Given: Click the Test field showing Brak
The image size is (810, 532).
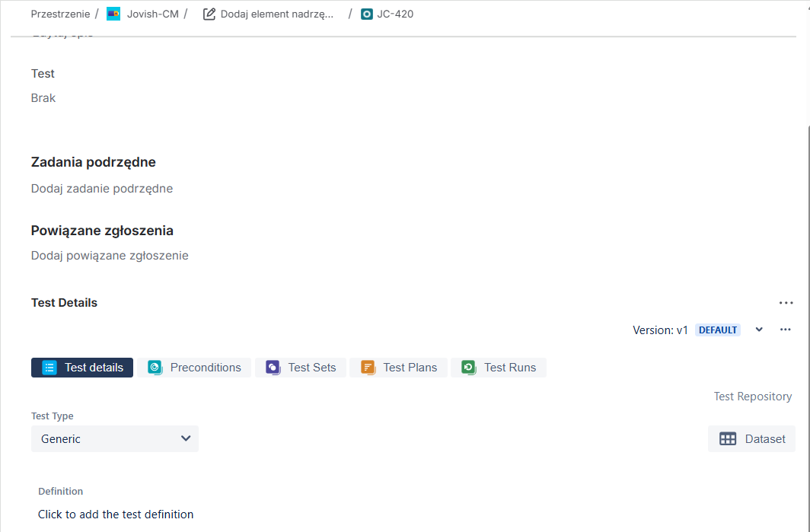Looking at the screenshot, I should tap(43, 98).
